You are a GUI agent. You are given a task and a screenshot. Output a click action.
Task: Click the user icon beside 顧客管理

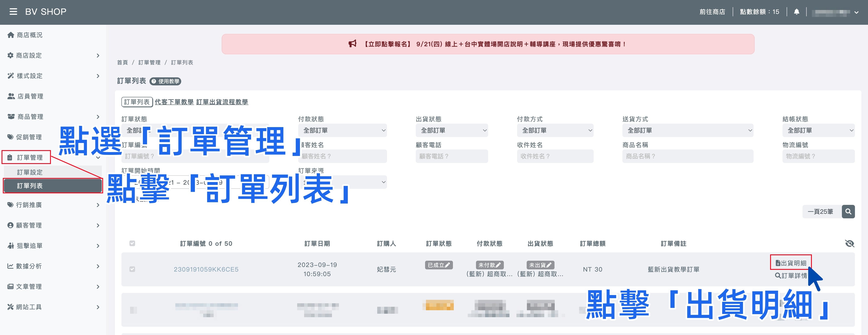click(10, 225)
